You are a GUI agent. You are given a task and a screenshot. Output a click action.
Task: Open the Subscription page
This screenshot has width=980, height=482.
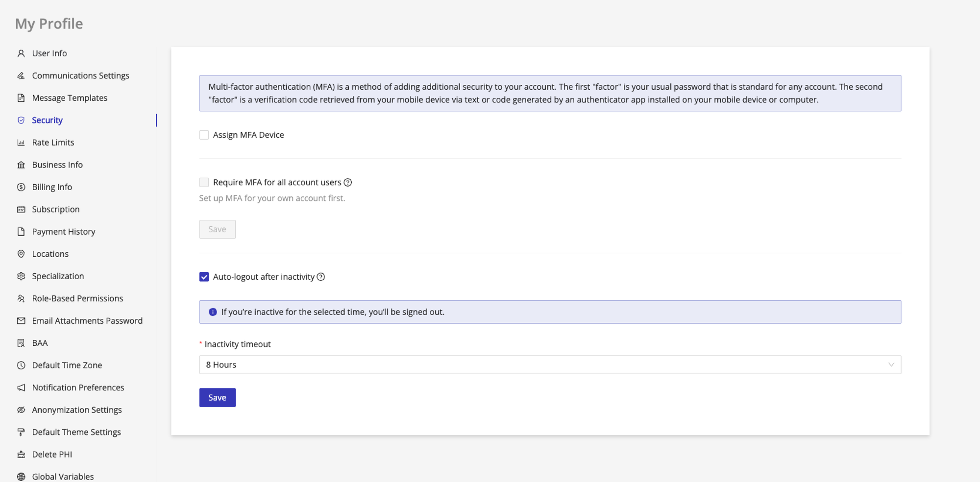pos(56,209)
